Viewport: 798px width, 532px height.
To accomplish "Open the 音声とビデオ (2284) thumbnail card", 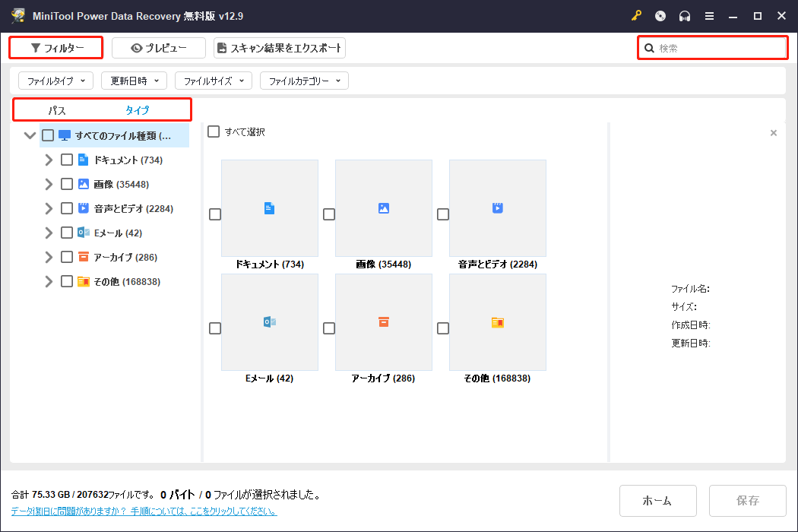I will pyautogui.click(x=498, y=208).
